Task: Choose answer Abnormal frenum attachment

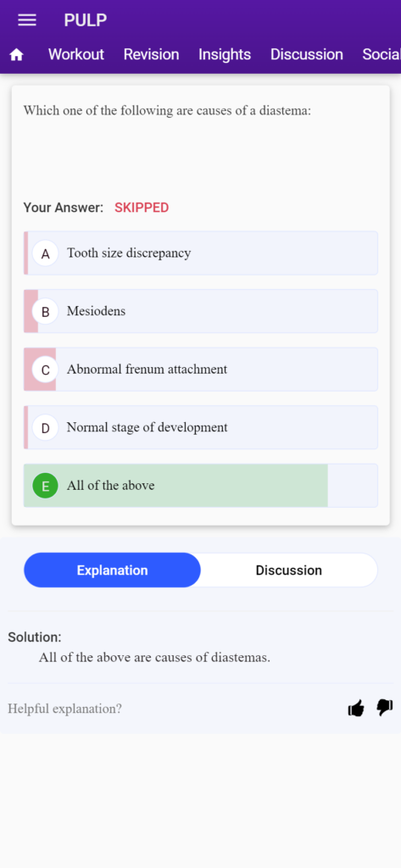Action: [x=200, y=370]
